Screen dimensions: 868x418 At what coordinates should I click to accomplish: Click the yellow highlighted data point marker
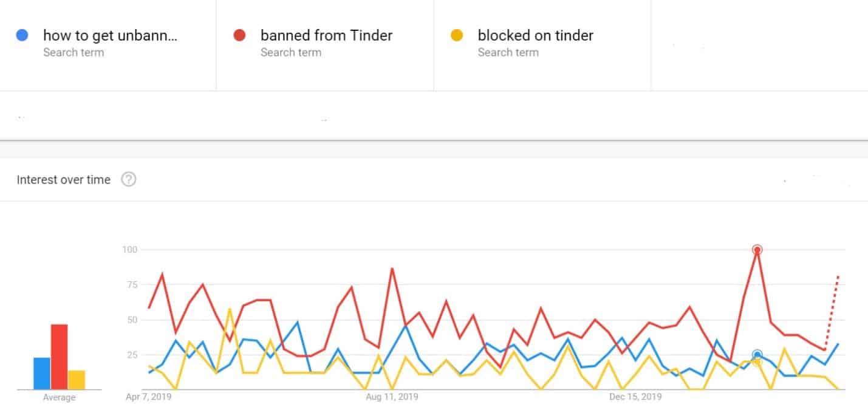pos(757,361)
